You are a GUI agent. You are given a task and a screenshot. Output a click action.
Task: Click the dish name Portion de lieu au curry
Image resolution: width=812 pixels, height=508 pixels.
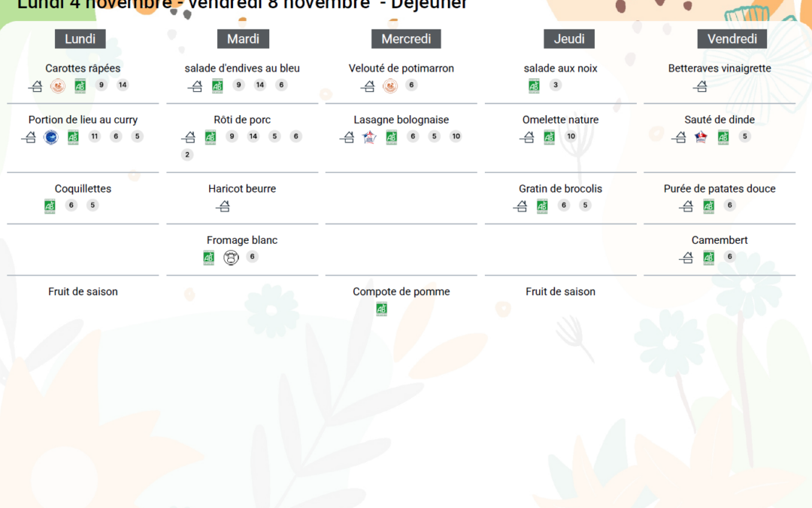(83, 120)
